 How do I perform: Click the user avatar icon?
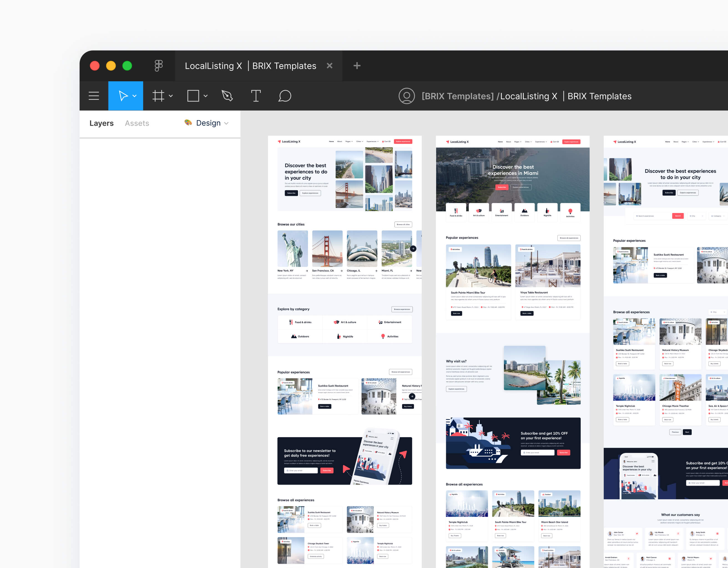(x=407, y=96)
